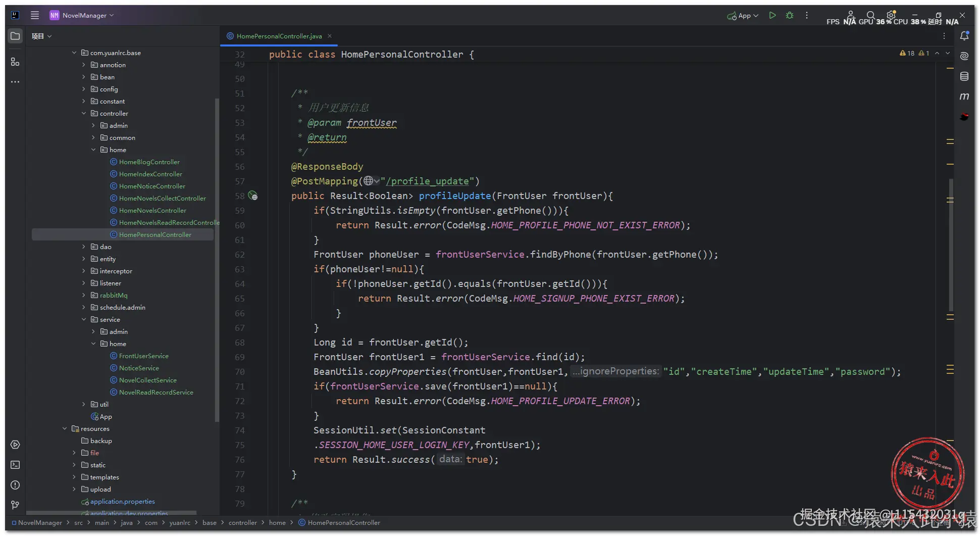
Task: Expand the annotion package
Action: click(84, 65)
